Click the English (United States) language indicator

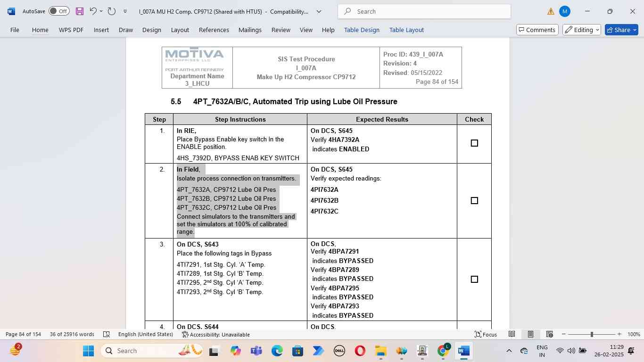(x=145, y=334)
